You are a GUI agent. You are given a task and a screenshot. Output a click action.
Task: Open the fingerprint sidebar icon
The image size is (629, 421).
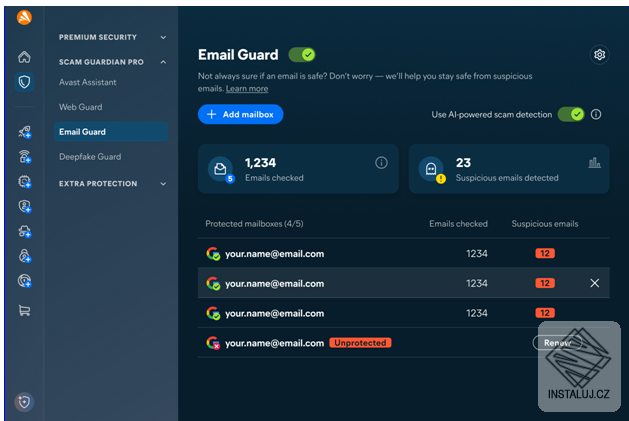point(24,281)
